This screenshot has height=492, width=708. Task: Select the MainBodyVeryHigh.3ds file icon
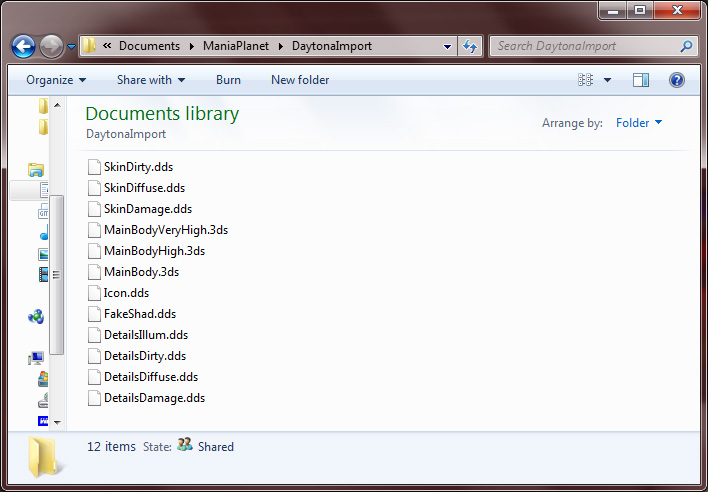94,230
